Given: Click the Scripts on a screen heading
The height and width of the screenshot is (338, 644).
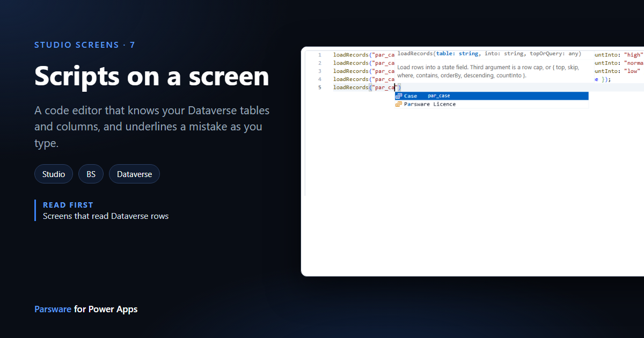Looking at the screenshot, I should (x=152, y=75).
